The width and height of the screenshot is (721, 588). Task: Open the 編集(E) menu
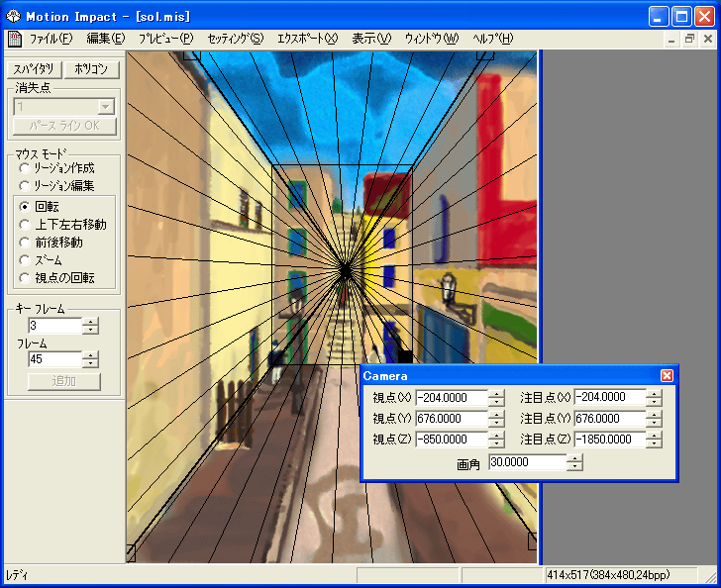pyautogui.click(x=106, y=39)
